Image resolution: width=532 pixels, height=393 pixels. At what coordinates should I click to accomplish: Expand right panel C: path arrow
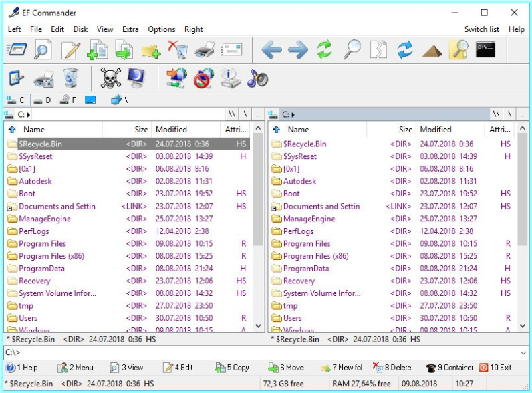tap(293, 115)
